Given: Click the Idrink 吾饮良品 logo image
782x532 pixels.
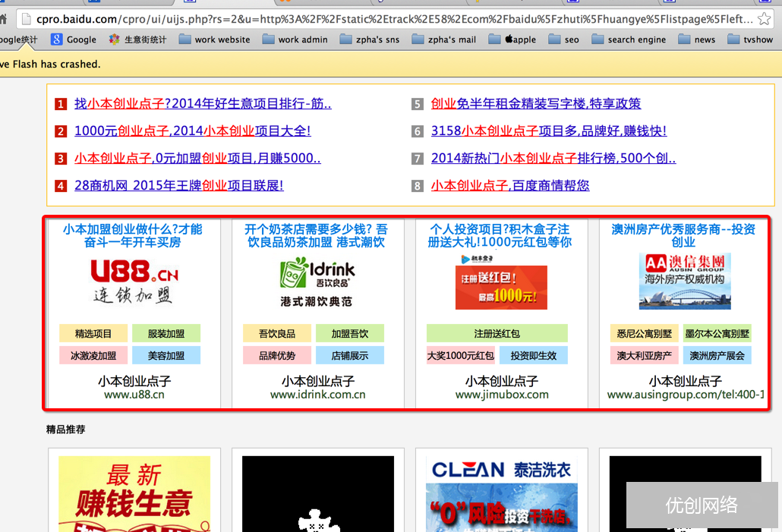Looking at the screenshot, I should tap(316, 282).
